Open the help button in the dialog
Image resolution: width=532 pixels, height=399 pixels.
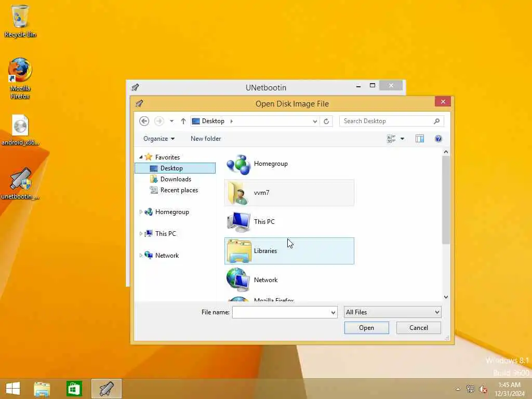[x=438, y=139]
